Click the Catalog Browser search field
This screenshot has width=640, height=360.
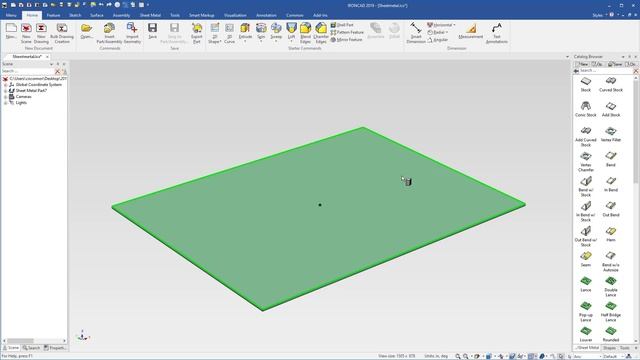pyautogui.click(x=606, y=71)
